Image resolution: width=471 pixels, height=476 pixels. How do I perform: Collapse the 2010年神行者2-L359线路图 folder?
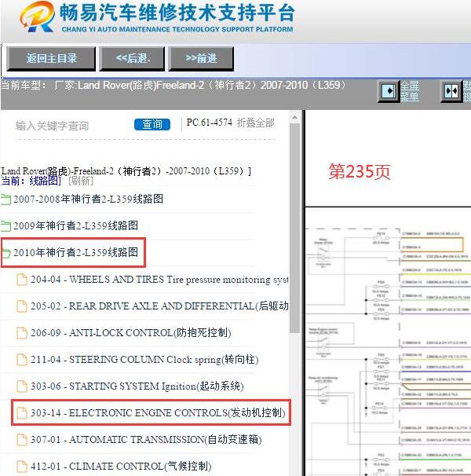tap(76, 252)
